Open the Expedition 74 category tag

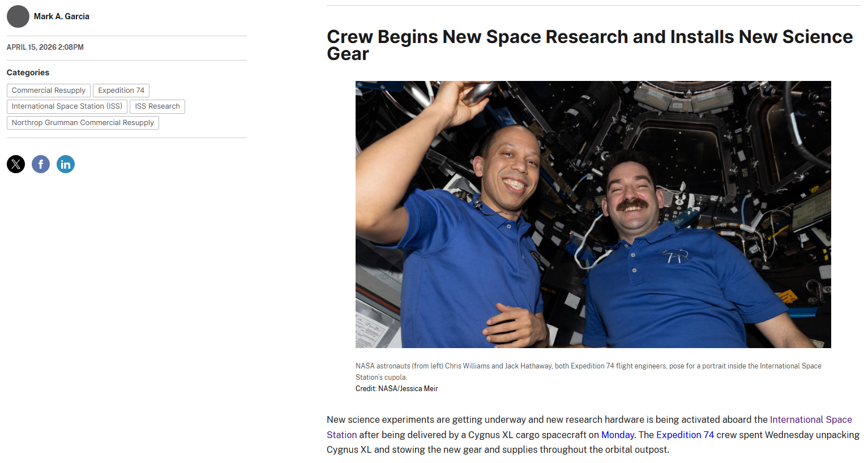[121, 91]
